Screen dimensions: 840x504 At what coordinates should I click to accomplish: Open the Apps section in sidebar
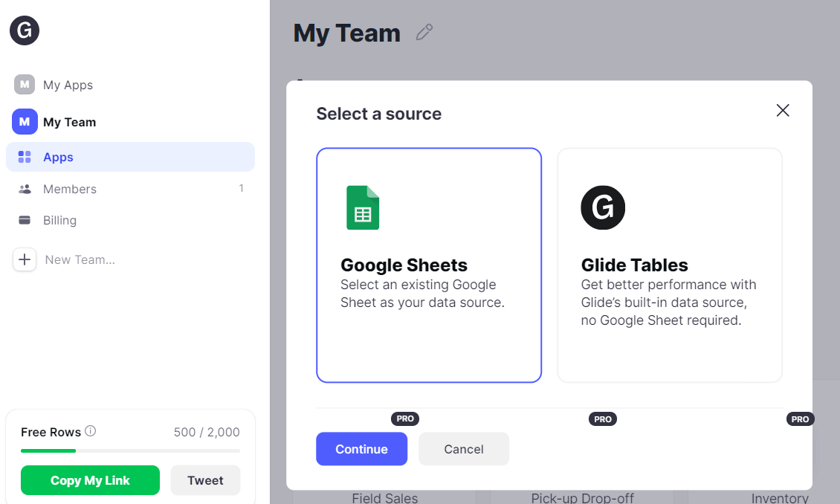coord(59,157)
